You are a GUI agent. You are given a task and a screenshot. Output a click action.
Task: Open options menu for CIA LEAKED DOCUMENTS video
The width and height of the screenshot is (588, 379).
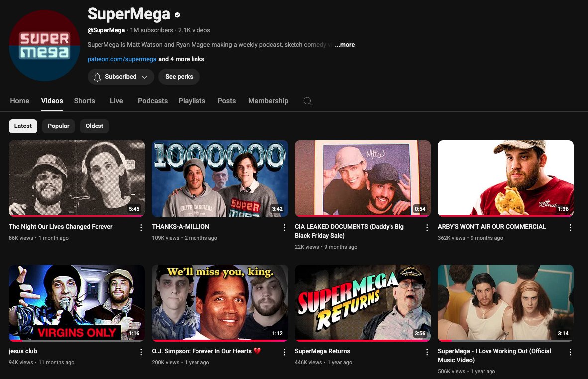click(x=427, y=228)
